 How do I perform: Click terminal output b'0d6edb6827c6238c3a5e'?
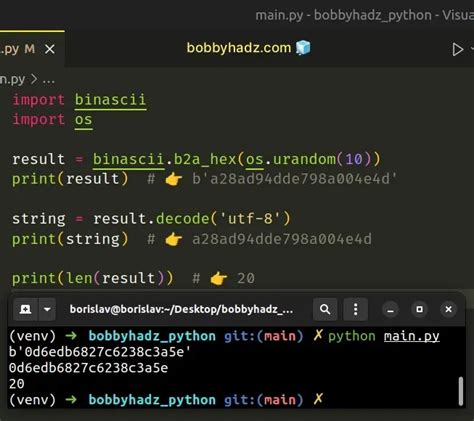point(100,352)
